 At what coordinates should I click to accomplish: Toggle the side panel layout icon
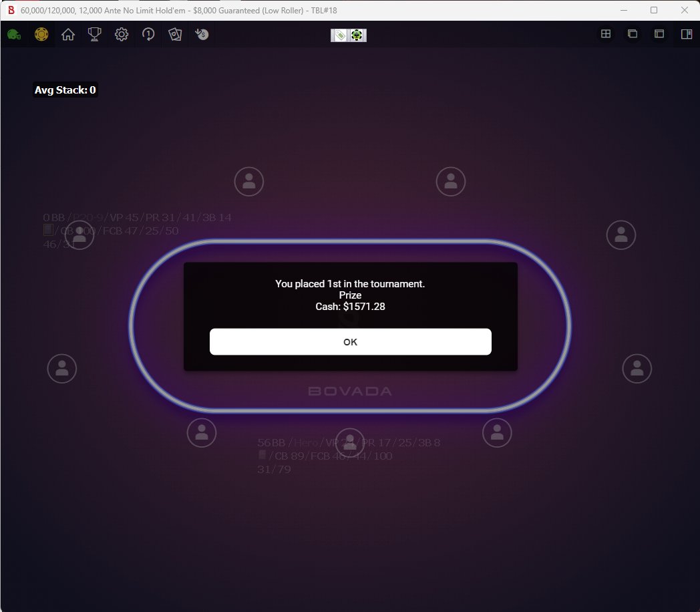687,34
